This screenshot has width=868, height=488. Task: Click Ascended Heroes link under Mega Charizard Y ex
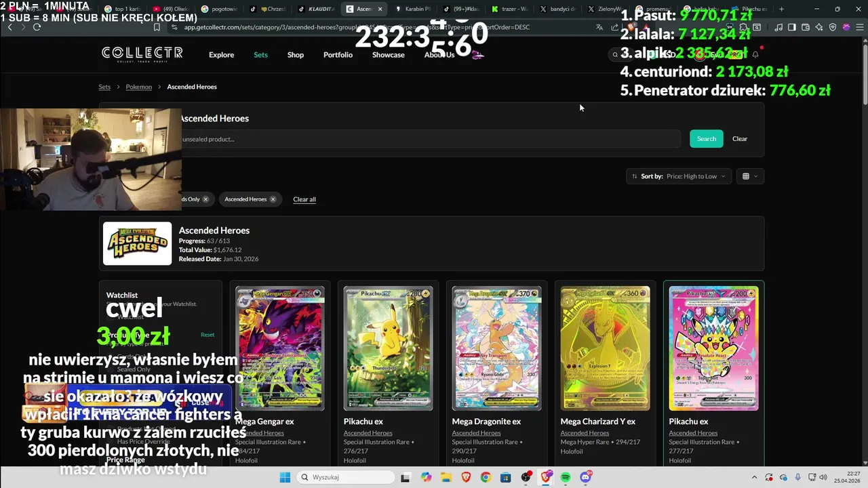(585, 433)
